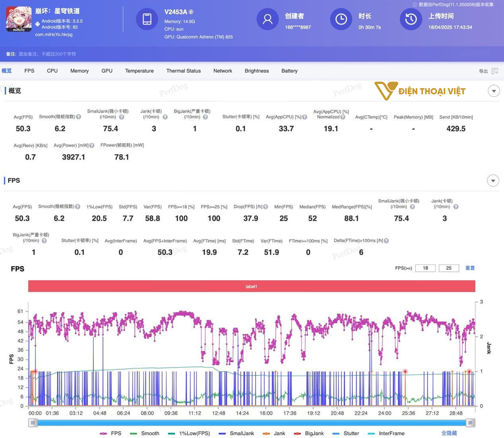The image size is (504, 438).
Task: Toggle FPS series in chart legend
Action: 111,433
